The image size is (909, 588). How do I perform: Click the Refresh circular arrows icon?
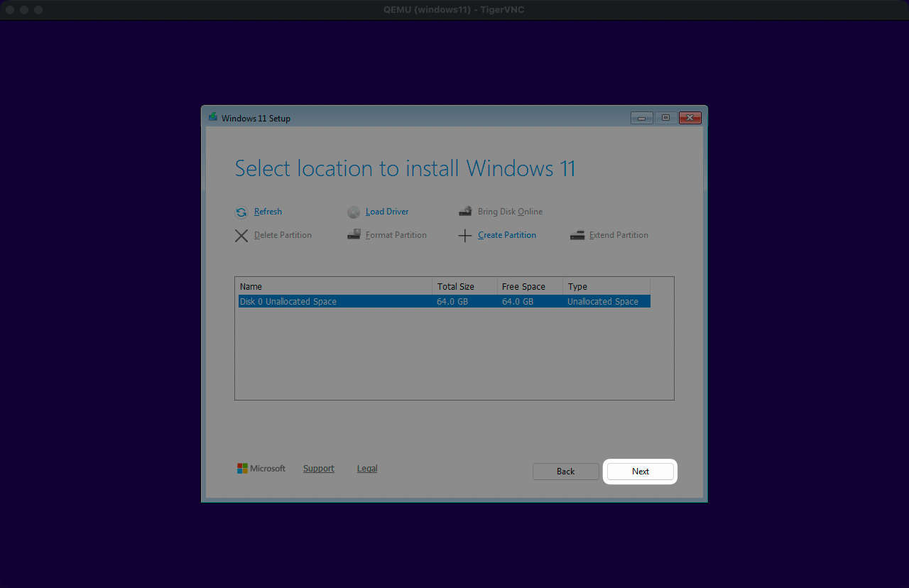click(241, 212)
